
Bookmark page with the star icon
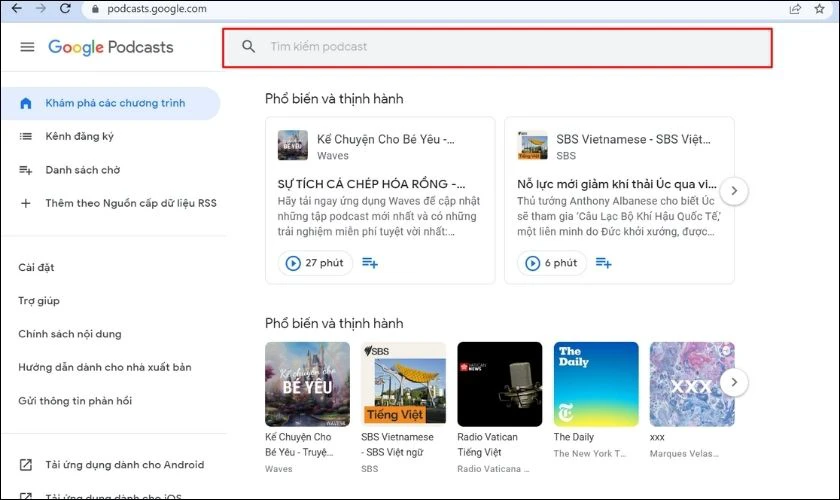tap(820, 9)
